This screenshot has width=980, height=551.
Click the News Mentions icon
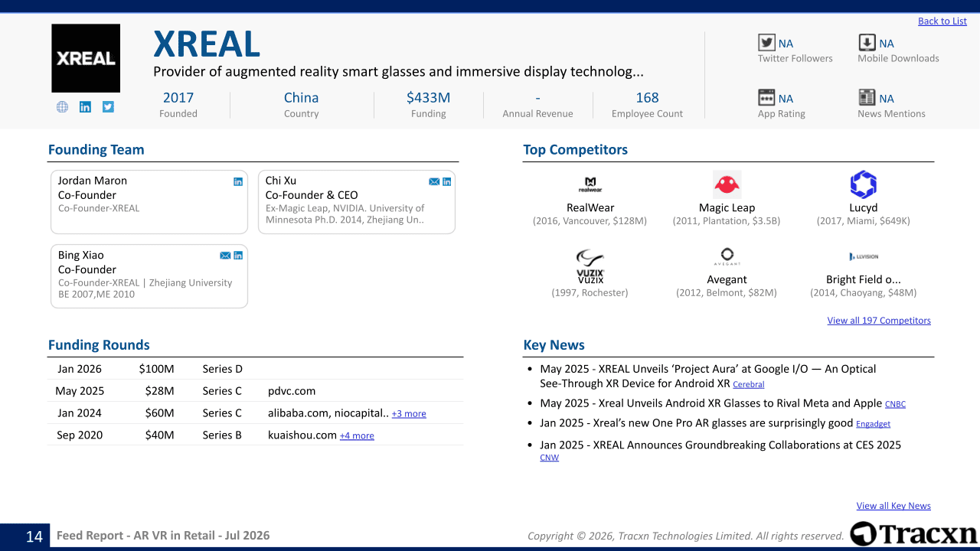pyautogui.click(x=867, y=97)
